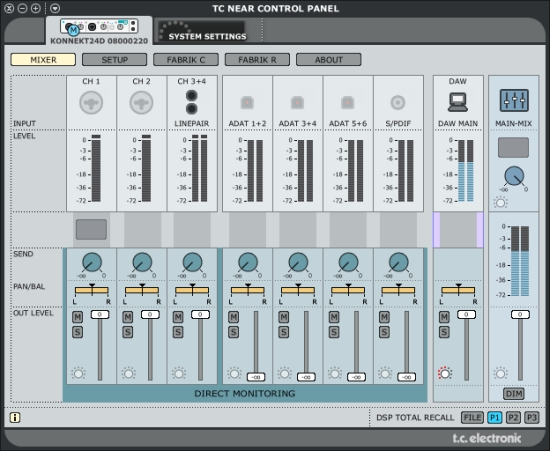Click the CH 3+4 LINEPAIR jack icon
This screenshot has width=550, height=451.
pyautogui.click(x=192, y=102)
